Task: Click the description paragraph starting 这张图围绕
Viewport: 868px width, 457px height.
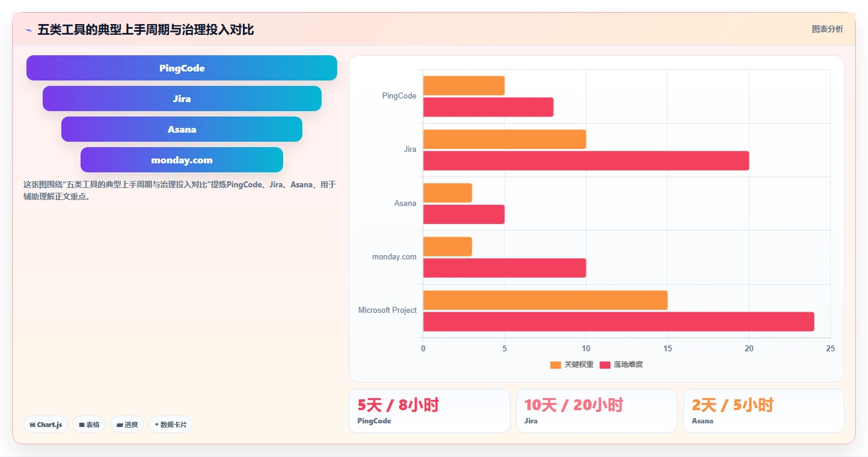Action: point(179,190)
